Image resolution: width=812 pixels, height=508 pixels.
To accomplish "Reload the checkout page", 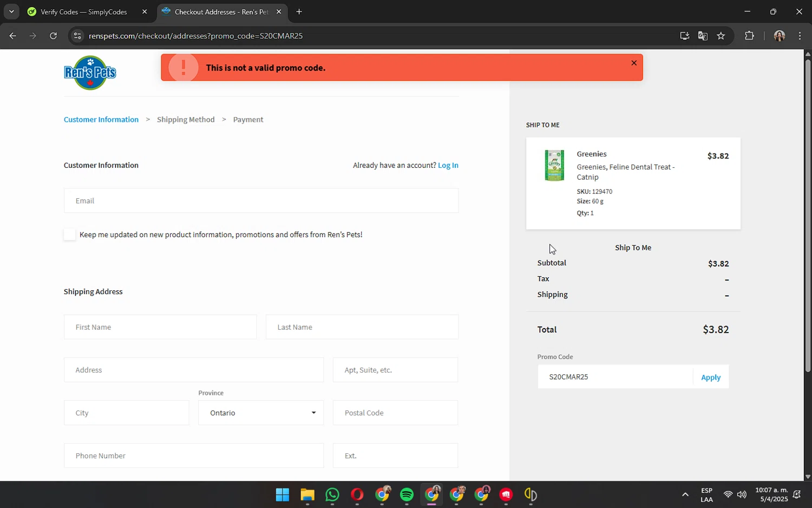I will (53, 36).
